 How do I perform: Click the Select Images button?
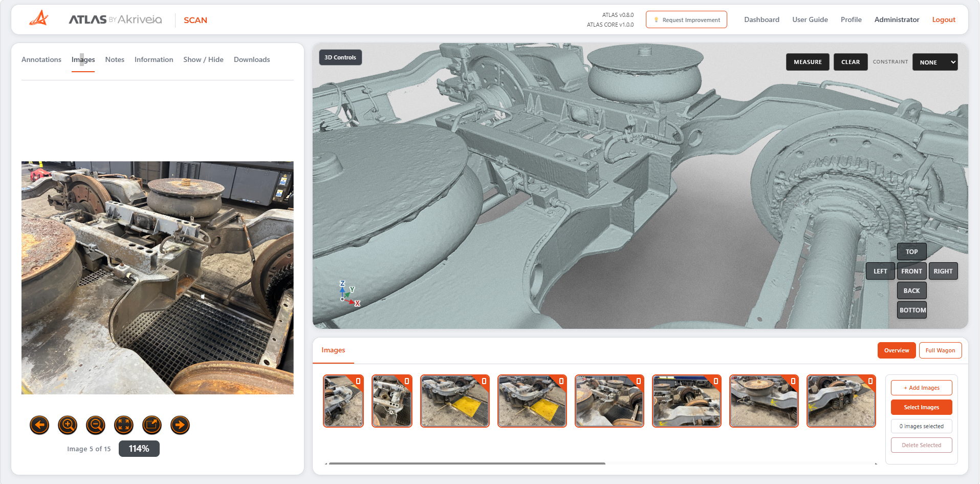pyautogui.click(x=922, y=407)
